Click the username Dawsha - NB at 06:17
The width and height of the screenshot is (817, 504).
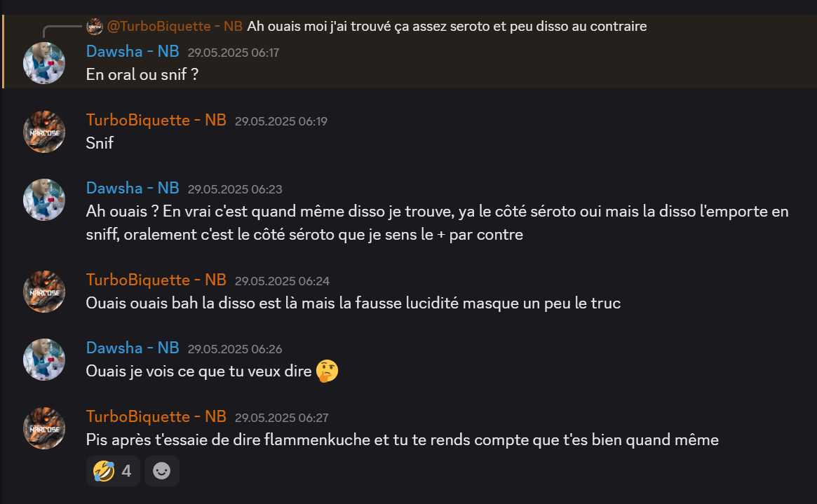point(133,52)
